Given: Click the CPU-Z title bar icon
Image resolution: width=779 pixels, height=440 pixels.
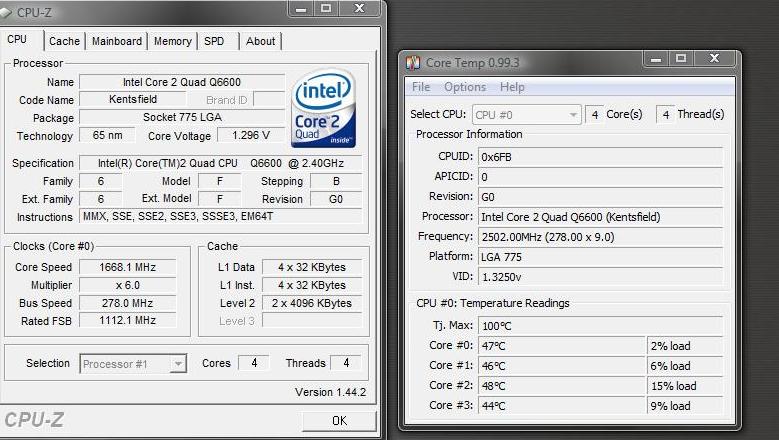Looking at the screenshot, I should click(5, 12).
